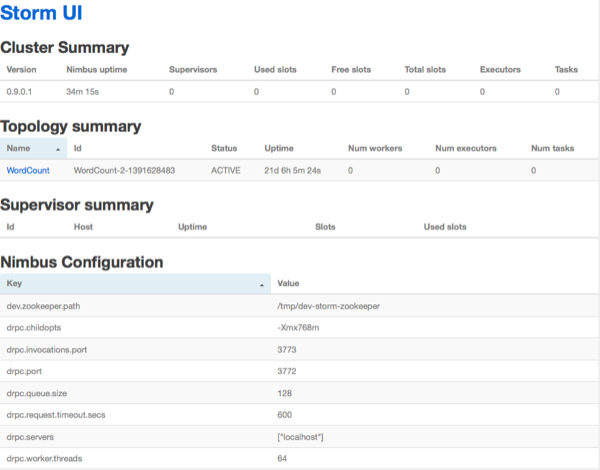Click the ACTIVE status cell
The width and height of the screenshot is (600, 470).
pos(227,171)
